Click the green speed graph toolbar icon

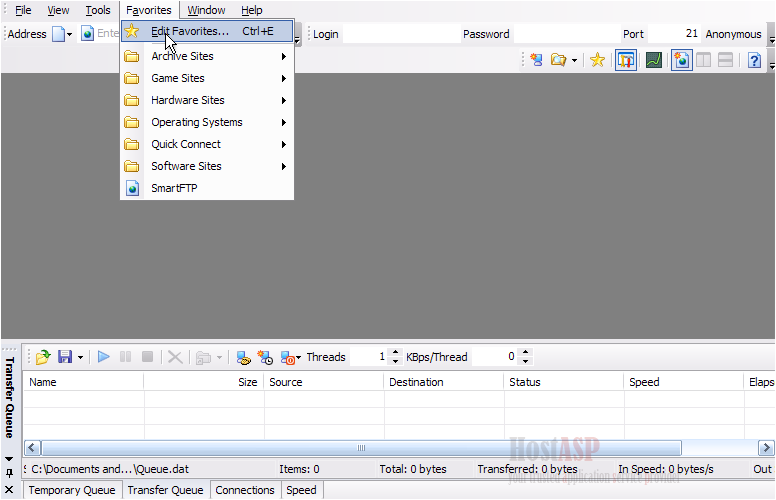click(x=653, y=60)
